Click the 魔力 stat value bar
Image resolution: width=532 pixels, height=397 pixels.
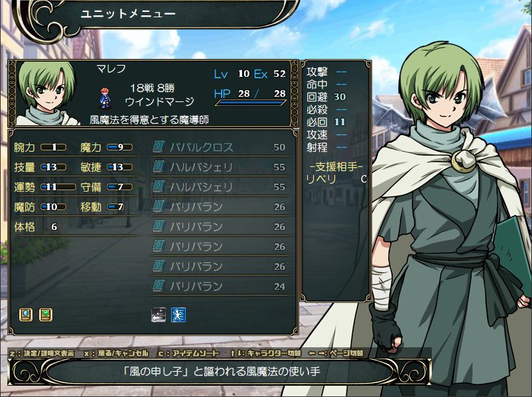pyautogui.click(x=120, y=147)
